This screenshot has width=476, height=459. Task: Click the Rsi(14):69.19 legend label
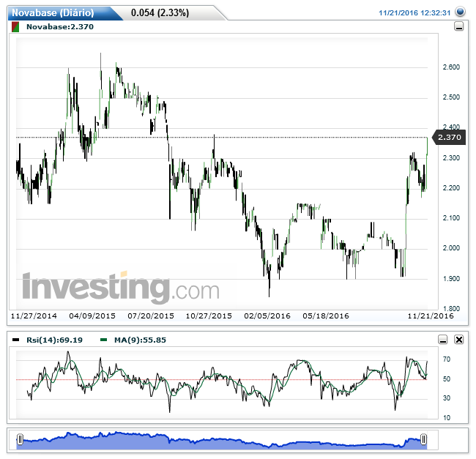coord(54,340)
